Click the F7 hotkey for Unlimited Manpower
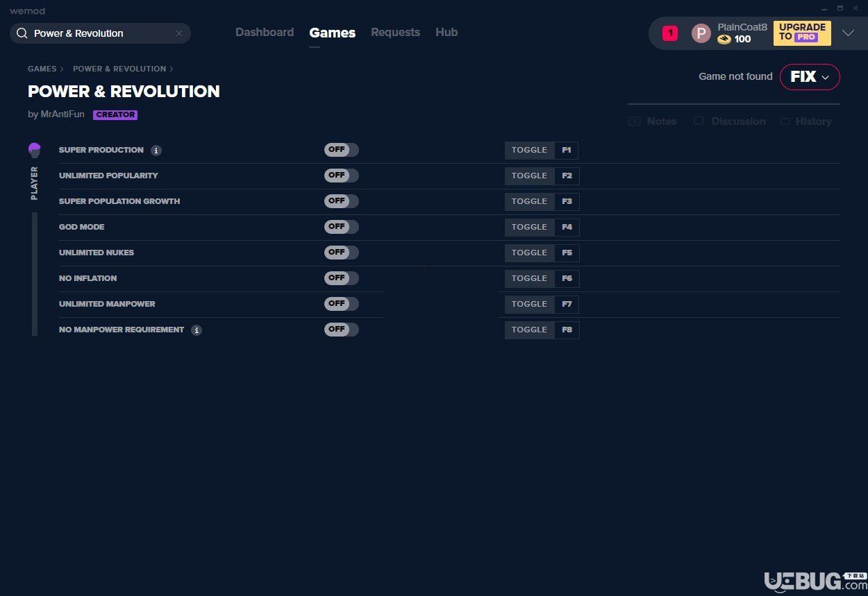Viewport: 868px width, 596px height. 567,304
